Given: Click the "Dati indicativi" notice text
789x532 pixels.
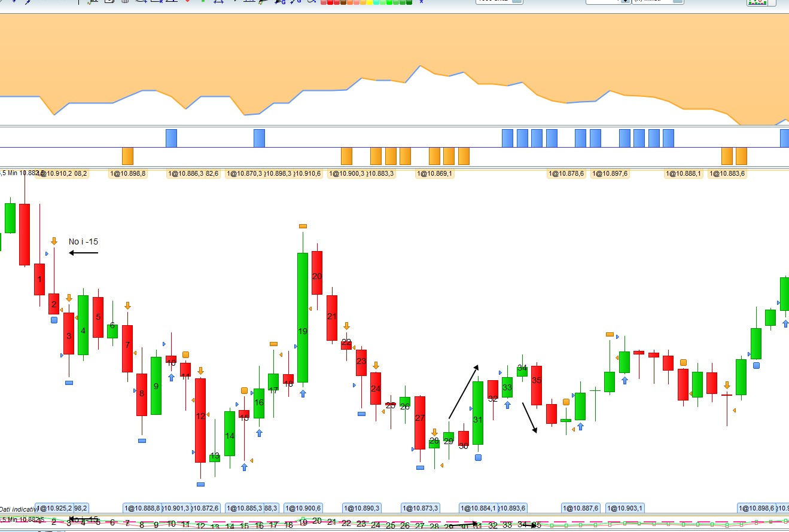Looking at the screenshot, I should click(18, 509).
